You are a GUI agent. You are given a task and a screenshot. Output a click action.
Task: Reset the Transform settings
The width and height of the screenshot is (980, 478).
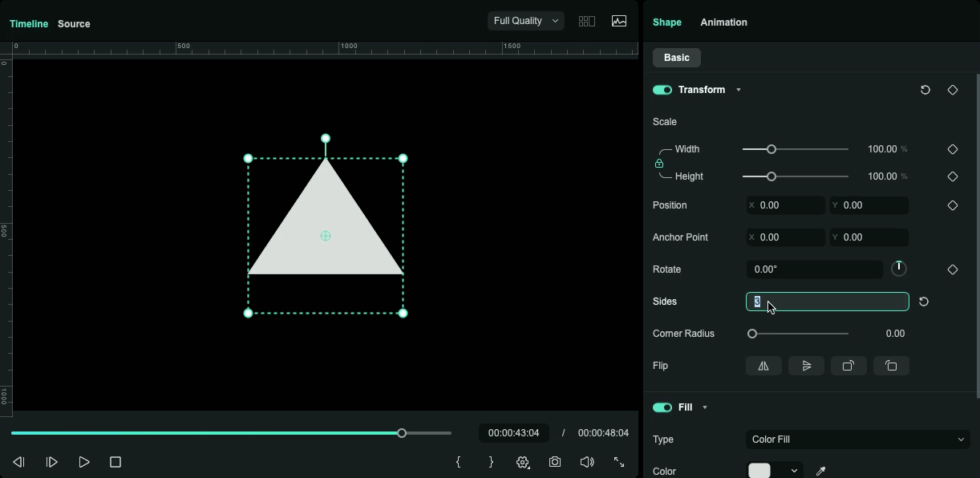925,90
